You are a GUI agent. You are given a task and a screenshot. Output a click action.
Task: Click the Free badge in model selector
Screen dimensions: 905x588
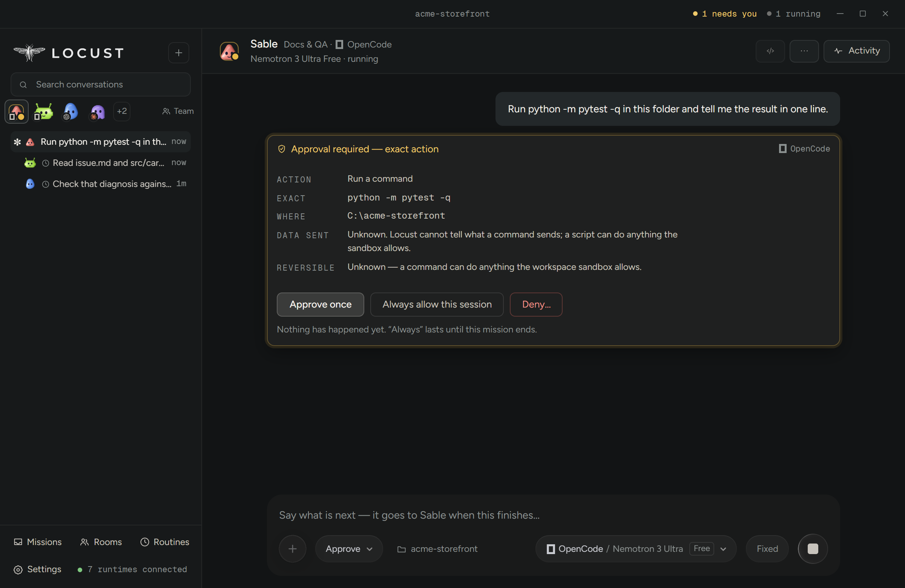pos(702,548)
